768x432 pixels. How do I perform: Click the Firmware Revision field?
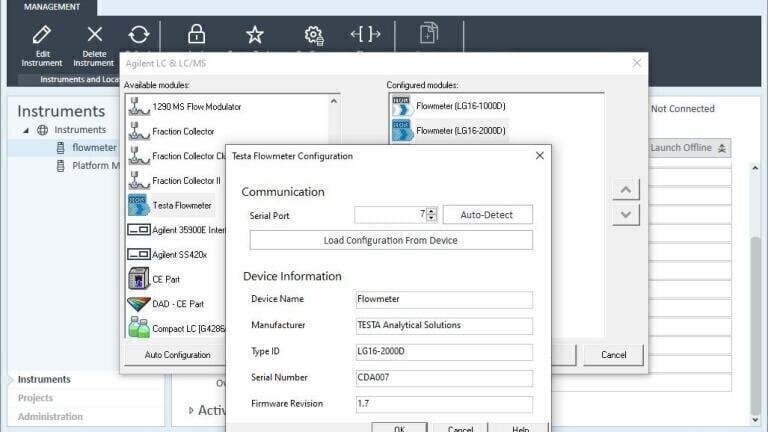pos(444,404)
